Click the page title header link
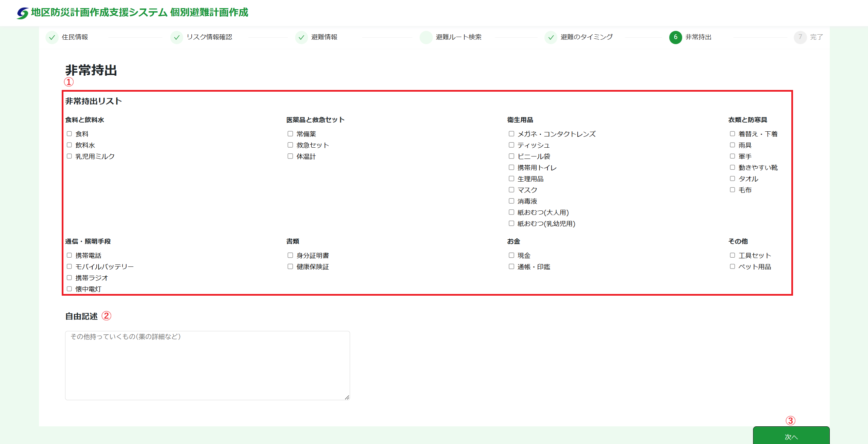 coord(139,13)
